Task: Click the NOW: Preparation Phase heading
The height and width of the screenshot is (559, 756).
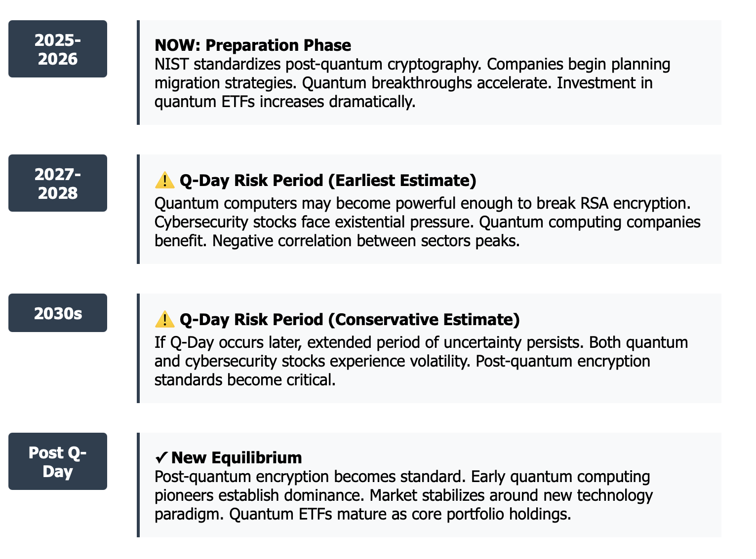Action: (x=253, y=45)
